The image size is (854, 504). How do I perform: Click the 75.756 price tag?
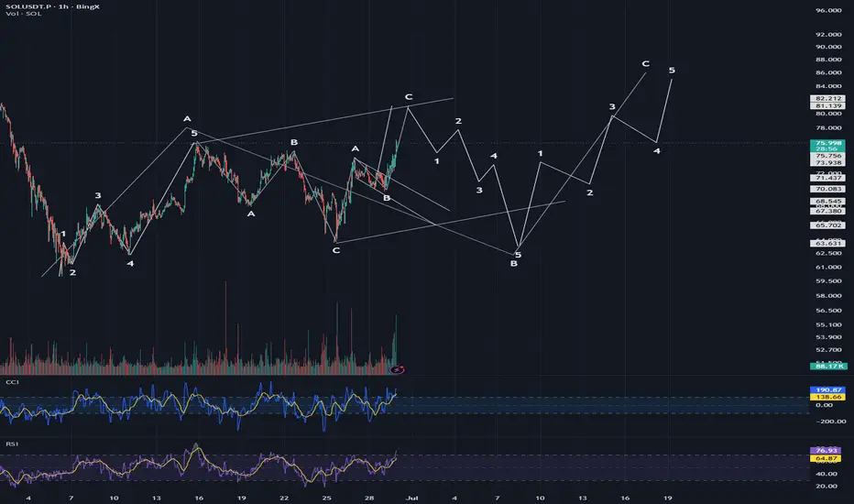[827, 156]
